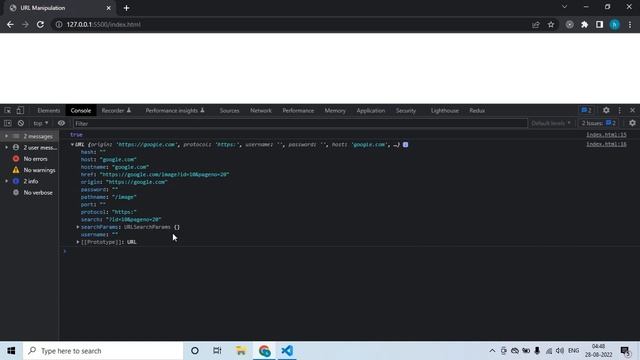The height and width of the screenshot is (360, 640).
Task: View site information icon in address bar
Action: [x=59, y=24]
